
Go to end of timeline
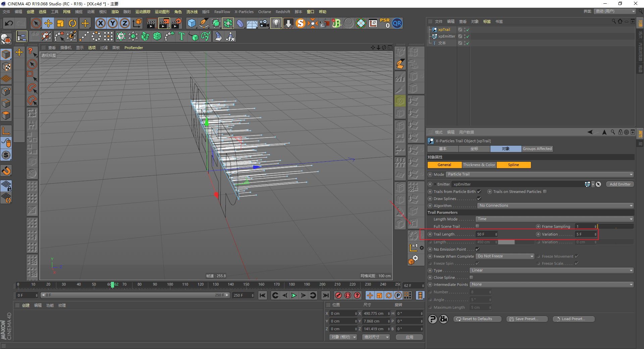pos(325,295)
